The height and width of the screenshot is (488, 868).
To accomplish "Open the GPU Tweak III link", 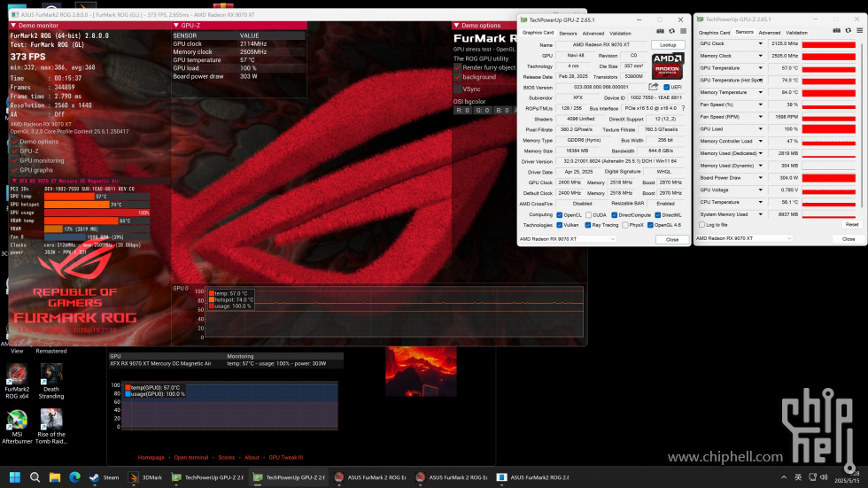I will coord(285,458).
